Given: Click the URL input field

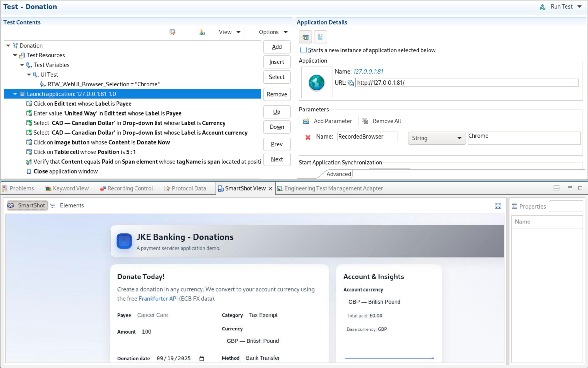Looking at the screenshot, I should pos(467,83).
